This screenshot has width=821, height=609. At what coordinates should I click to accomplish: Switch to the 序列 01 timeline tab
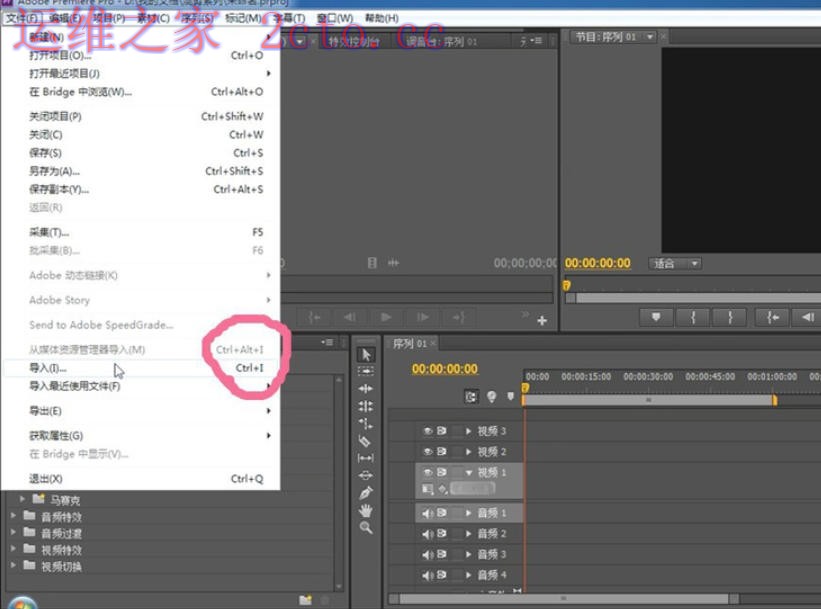(410, 344)
